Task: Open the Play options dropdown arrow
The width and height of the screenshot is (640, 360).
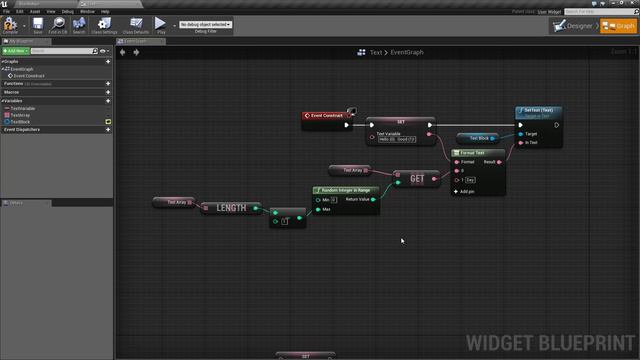Action: (x=174, y=26)
